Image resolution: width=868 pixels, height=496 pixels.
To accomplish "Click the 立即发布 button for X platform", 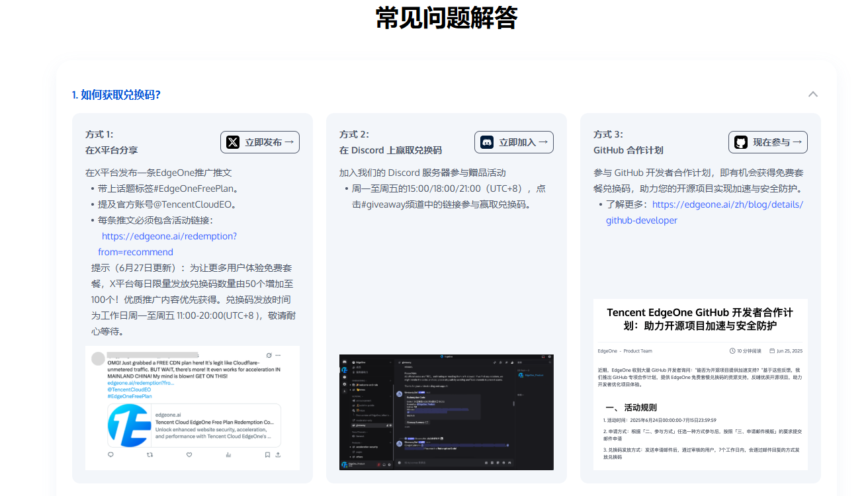I will tap(260, 142).
